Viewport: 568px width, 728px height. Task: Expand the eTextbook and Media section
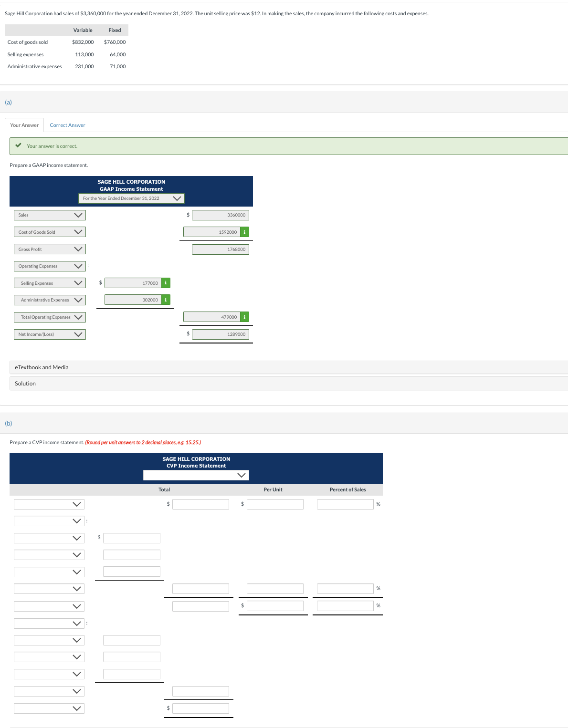(x=42, y=367)
